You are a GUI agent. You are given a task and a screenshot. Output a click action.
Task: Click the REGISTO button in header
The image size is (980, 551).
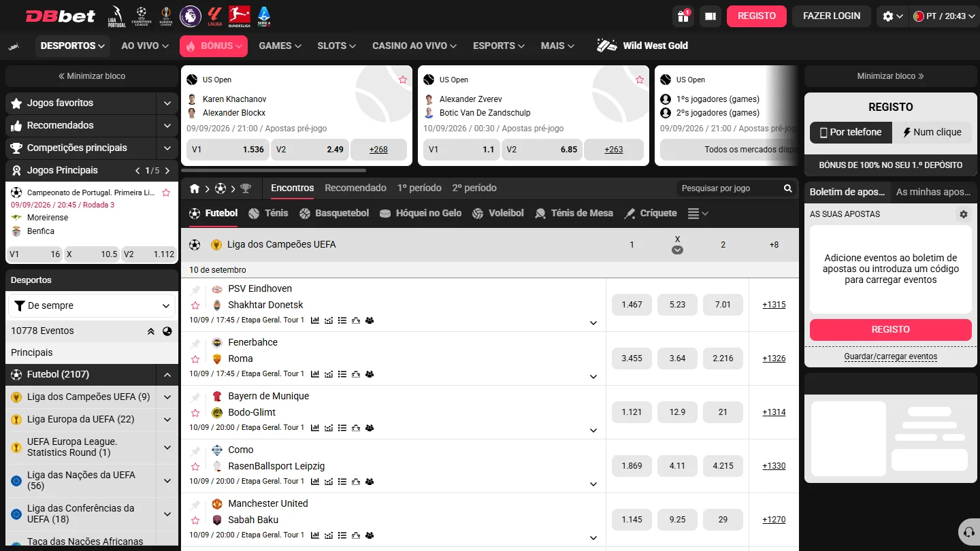pyautogui.click(x=757, y=16)
